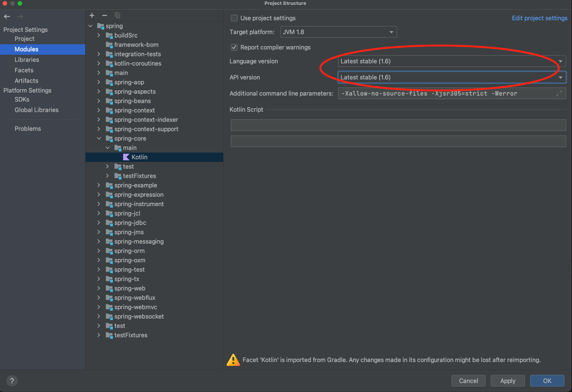Click the Kotlin facet icon
The image size is (572, 392).
tap(126, 157)
